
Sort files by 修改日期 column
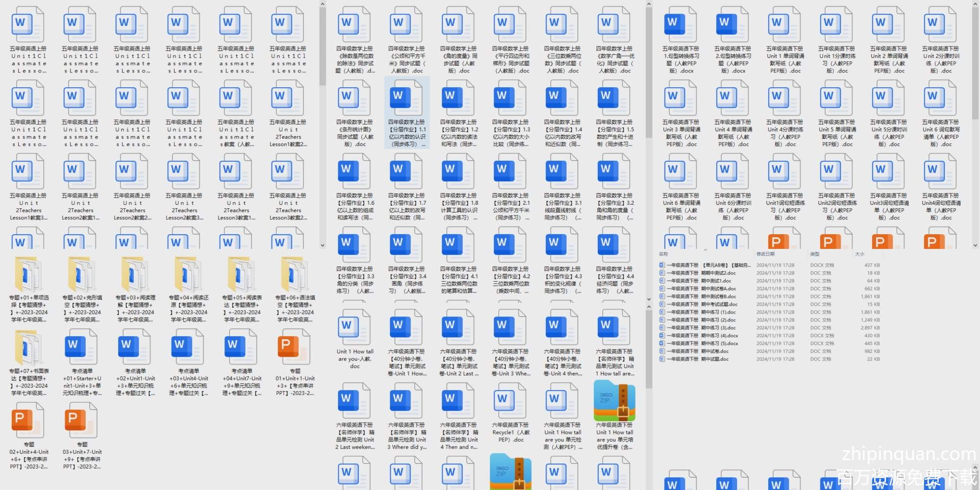click(x=765, y=254)
